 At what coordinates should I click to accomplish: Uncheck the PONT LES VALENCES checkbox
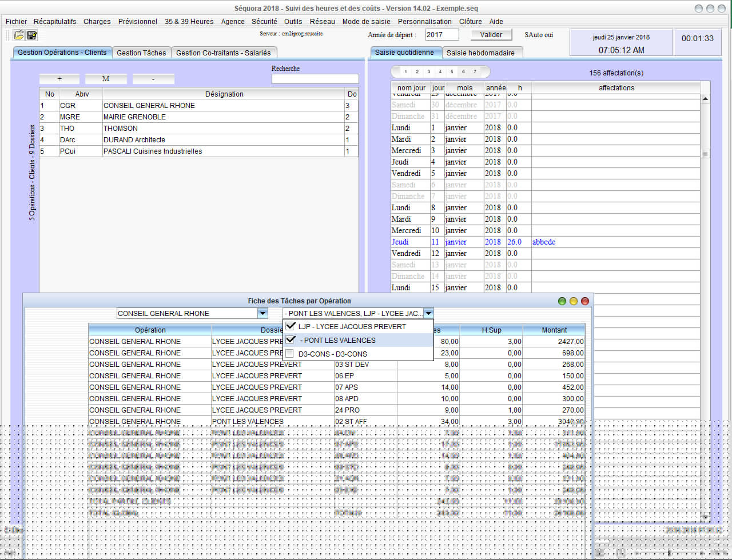290,340
